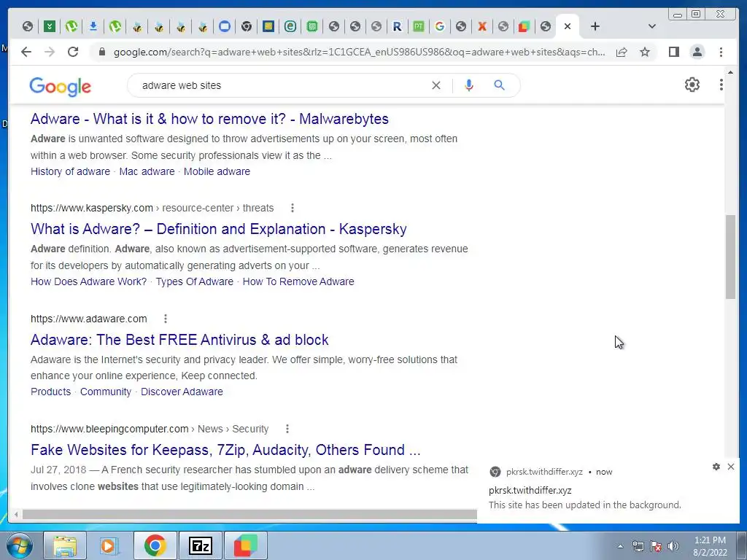
Task: Open the Google apps dots menu
Action: pos(721,85)
